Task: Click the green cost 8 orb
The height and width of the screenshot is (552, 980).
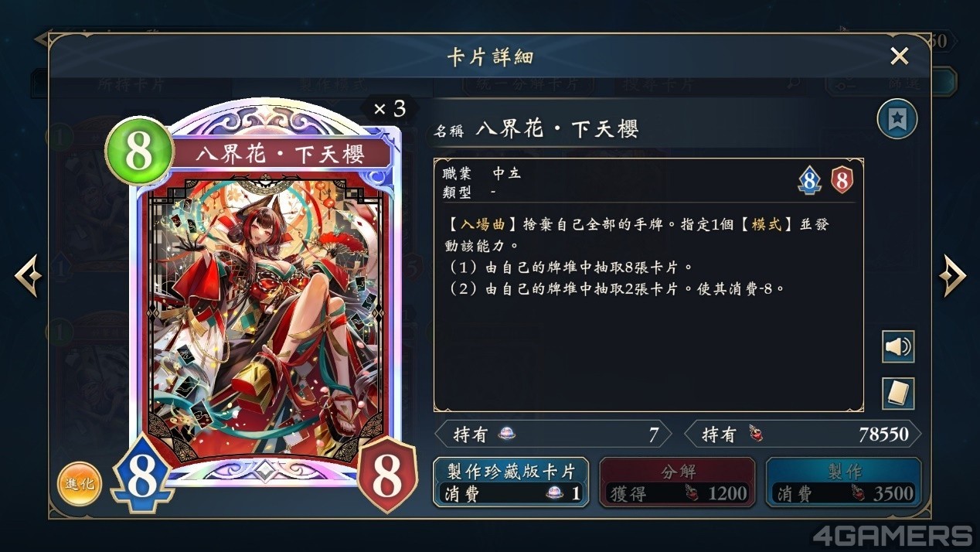Action: tap(139, 152)
